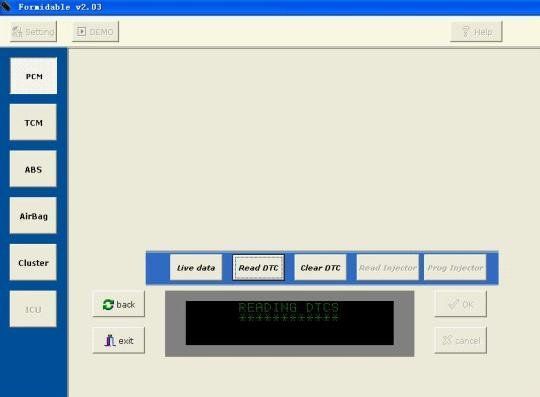Click the Clear DTC button
Screen dimensions: 540x397
pyautogui.click(x=320, y=268)
